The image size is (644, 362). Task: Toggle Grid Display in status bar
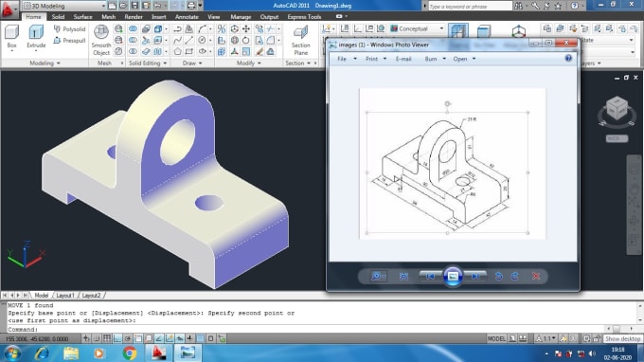point(107,338)
